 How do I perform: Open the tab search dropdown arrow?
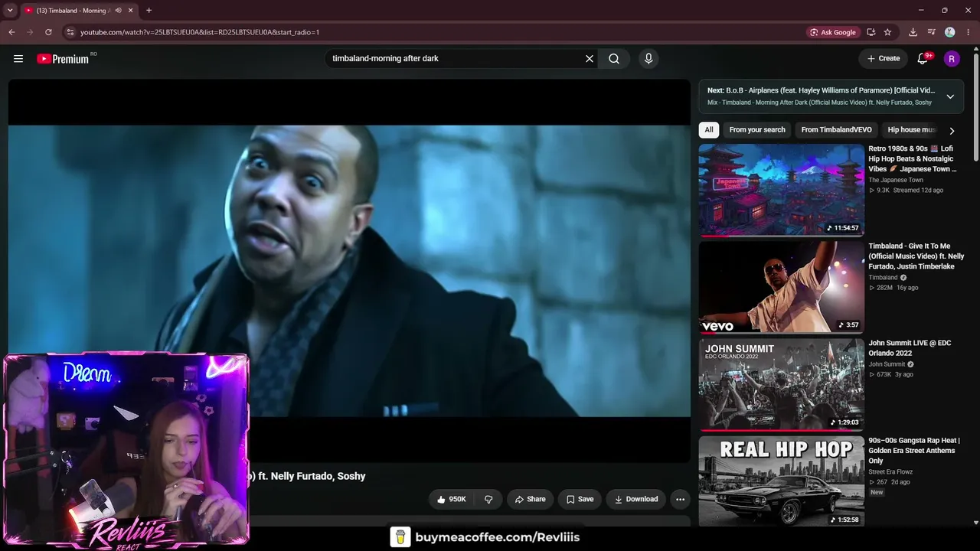click(10, 11)
